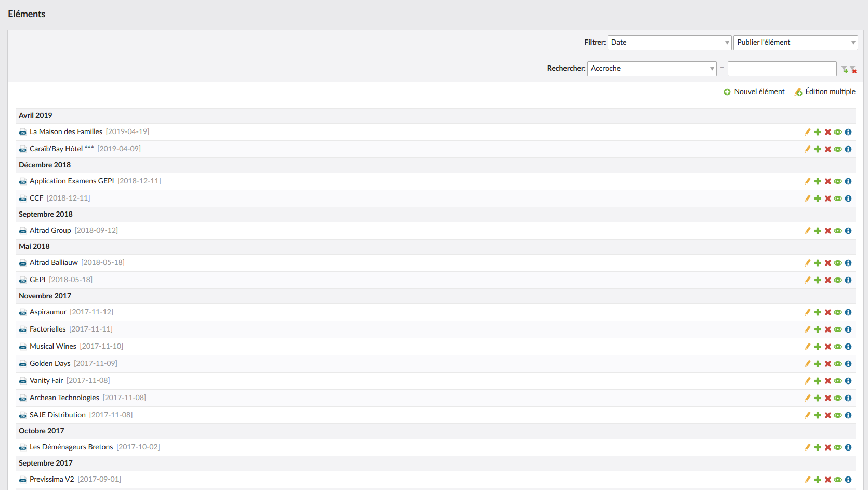Toggle visibility of La Maison des Familles

click(x=838, y=132)
